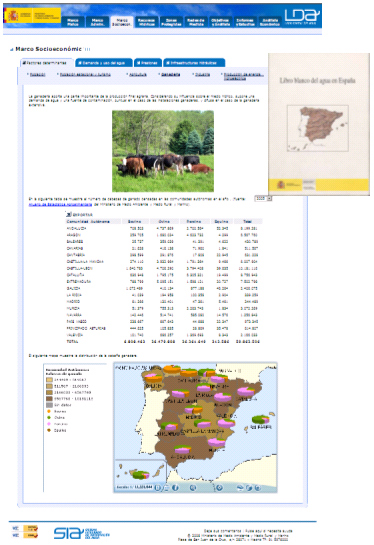Open the Redes de Medida navigation tab
Viewport: 374px width, 545px height.
(x=196, y=22)
